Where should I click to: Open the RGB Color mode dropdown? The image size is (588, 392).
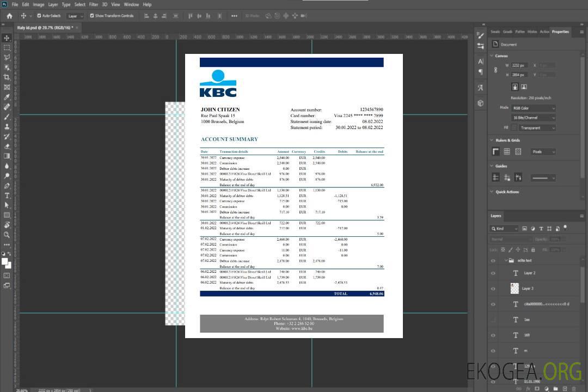(x=533, y=108)
